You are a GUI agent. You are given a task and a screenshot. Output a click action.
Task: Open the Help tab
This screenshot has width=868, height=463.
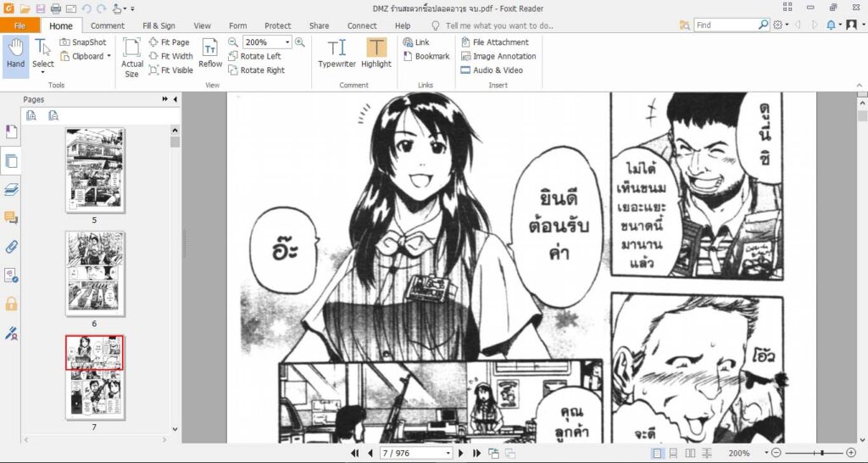tap(403, 25)
